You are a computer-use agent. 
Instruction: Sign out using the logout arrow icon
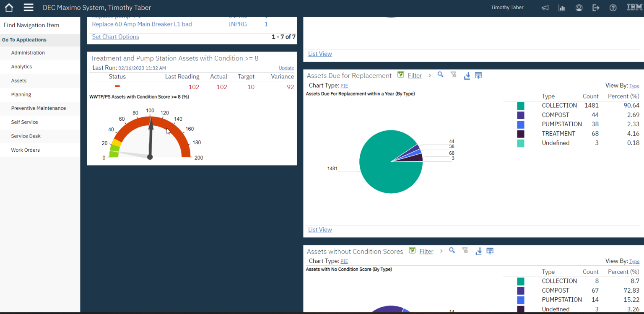pyautogui.click(x=596, y=8)
